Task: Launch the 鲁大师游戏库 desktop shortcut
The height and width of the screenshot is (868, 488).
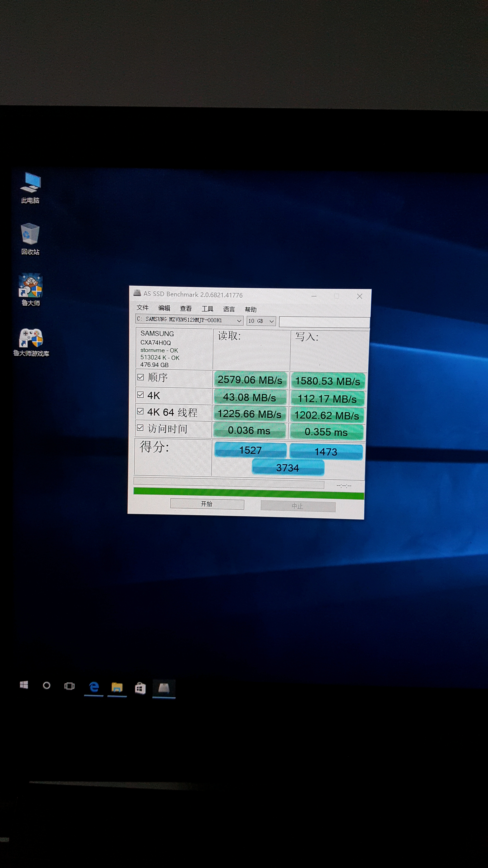Action: click(31, 338)
